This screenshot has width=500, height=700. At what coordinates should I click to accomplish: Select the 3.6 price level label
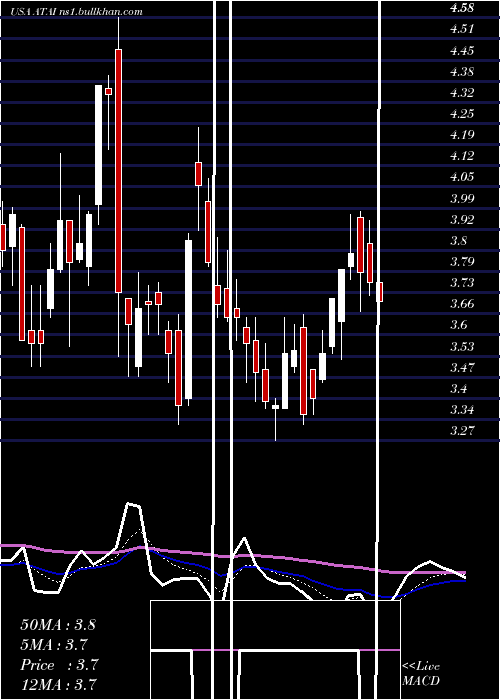[x=459, y=325]
